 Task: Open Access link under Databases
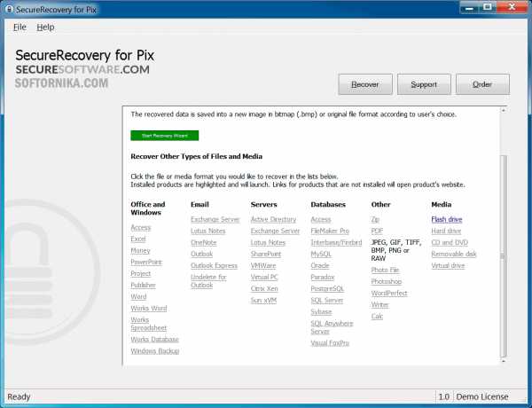[x=321, y=219]
